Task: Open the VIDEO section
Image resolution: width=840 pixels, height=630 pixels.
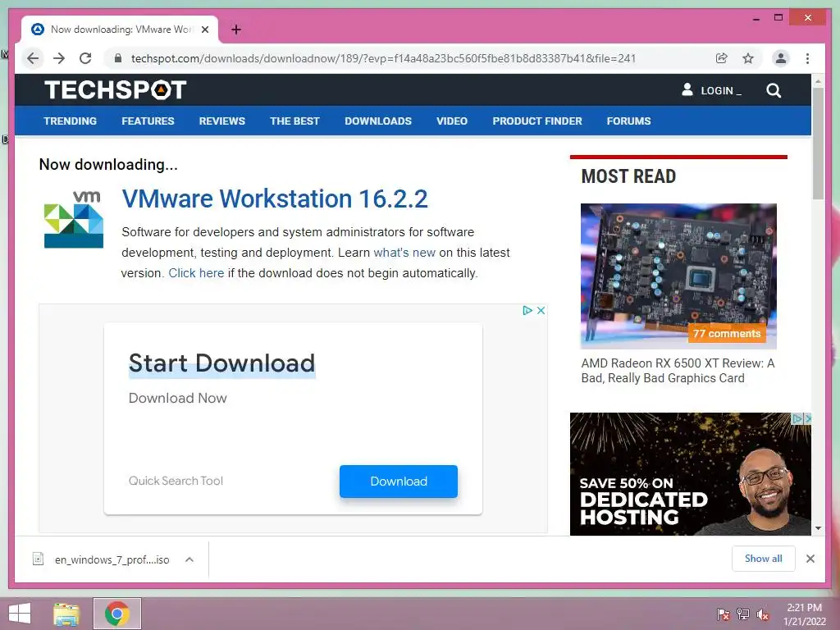Action: (x=452, y=121)
